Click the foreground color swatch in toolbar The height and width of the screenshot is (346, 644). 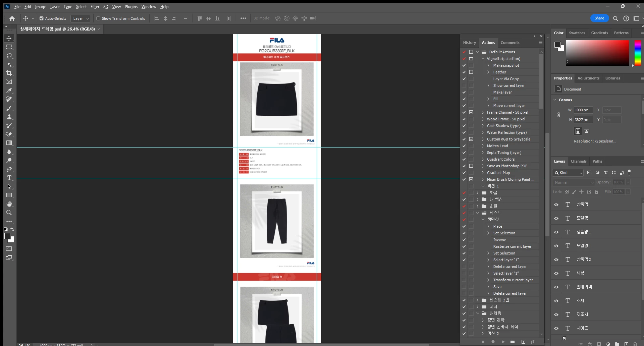tap(7, 236)
